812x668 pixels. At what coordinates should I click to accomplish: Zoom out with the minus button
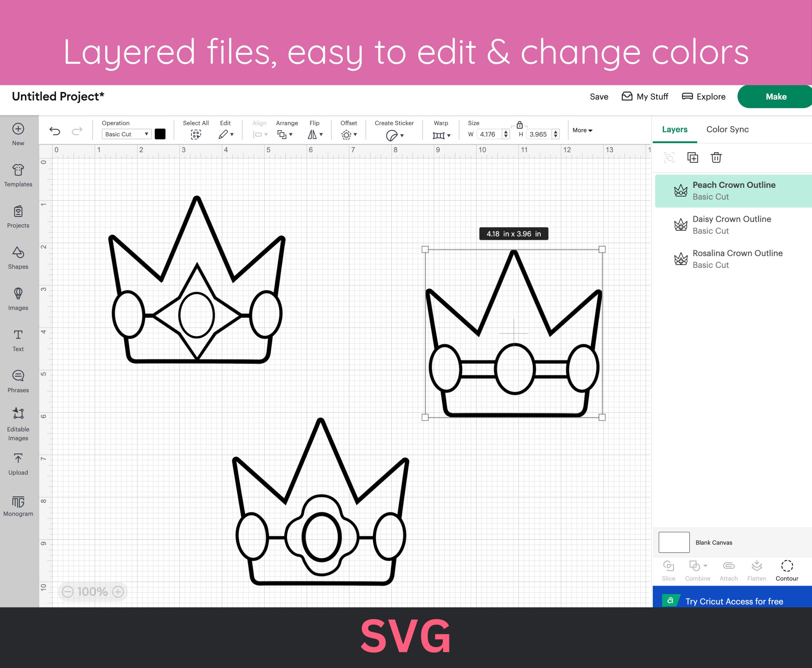pyautogui.click(x=68, y=591)
